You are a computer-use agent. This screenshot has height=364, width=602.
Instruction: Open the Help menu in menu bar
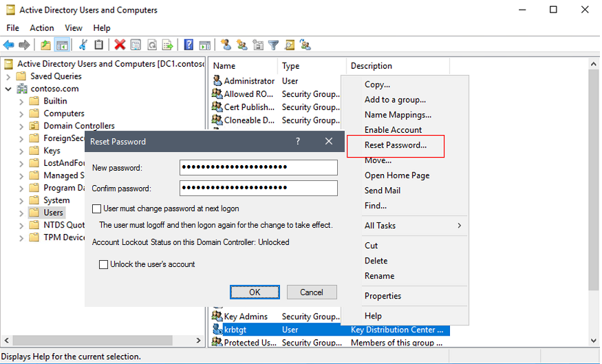coord(102,28)
